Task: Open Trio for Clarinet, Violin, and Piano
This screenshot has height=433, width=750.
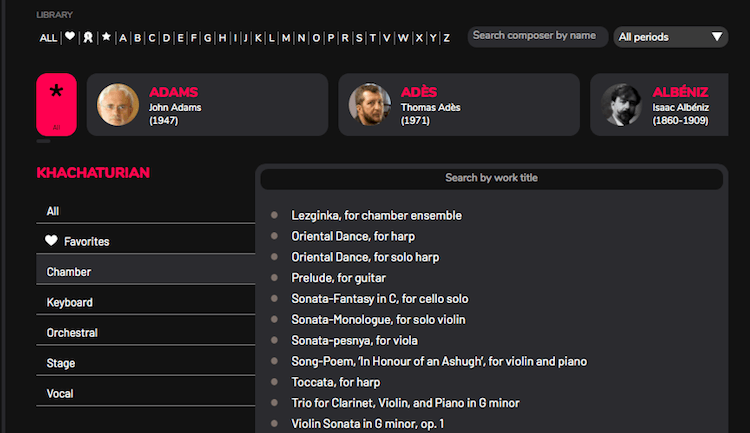Action: 405,403
